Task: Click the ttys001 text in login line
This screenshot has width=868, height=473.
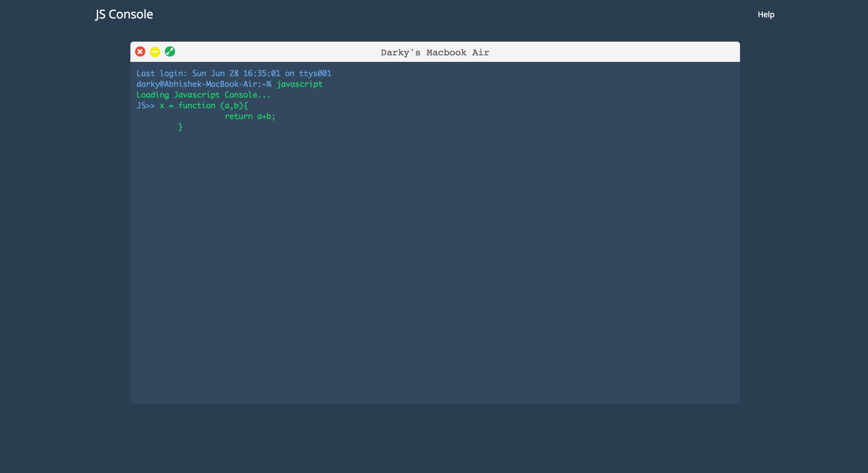Action: [x=315, y=73]
